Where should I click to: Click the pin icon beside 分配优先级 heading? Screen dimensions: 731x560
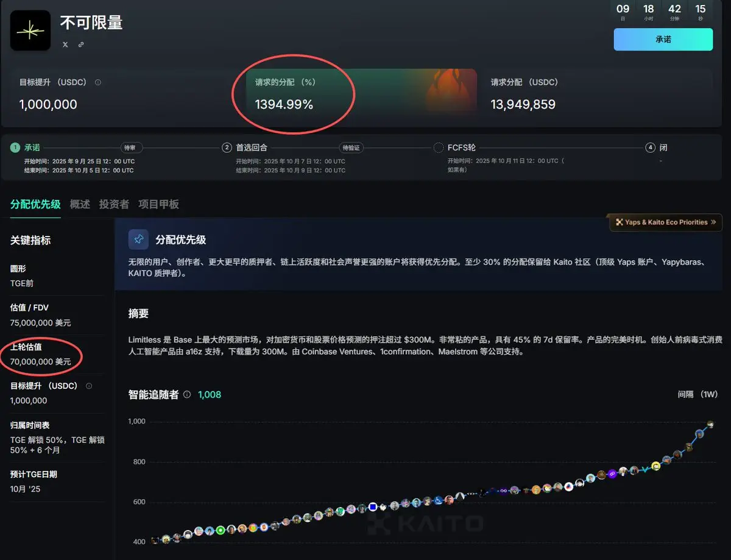(x=138, y=239)
